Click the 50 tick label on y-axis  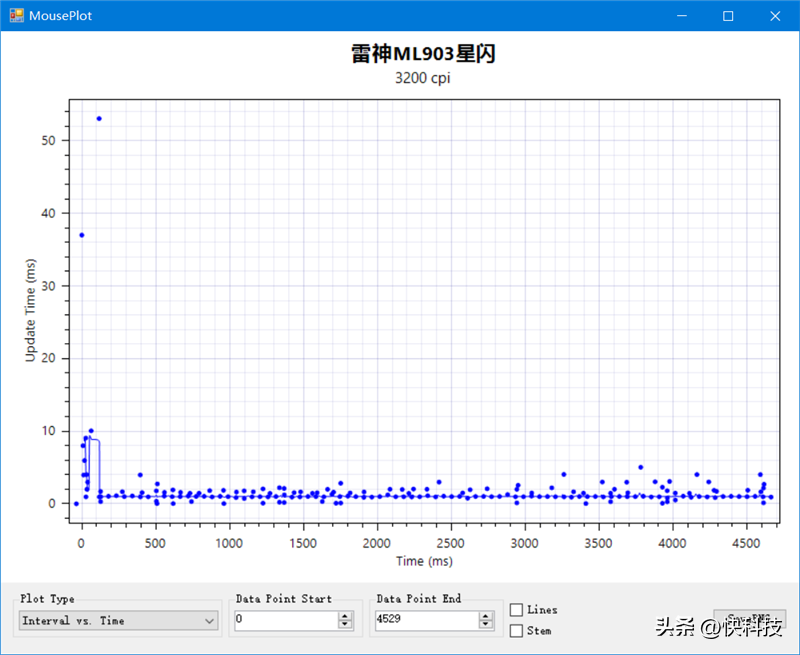pos(48,141)
